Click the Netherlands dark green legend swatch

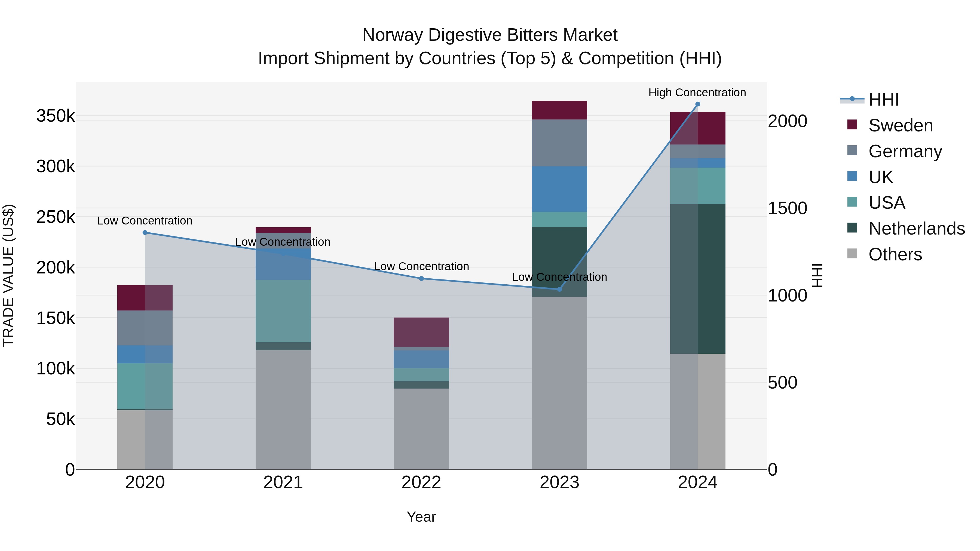pos(852,228)
